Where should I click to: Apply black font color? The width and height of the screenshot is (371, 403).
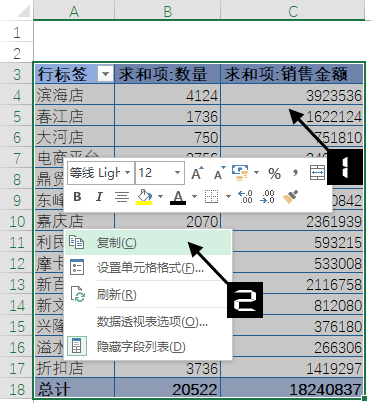178,197
